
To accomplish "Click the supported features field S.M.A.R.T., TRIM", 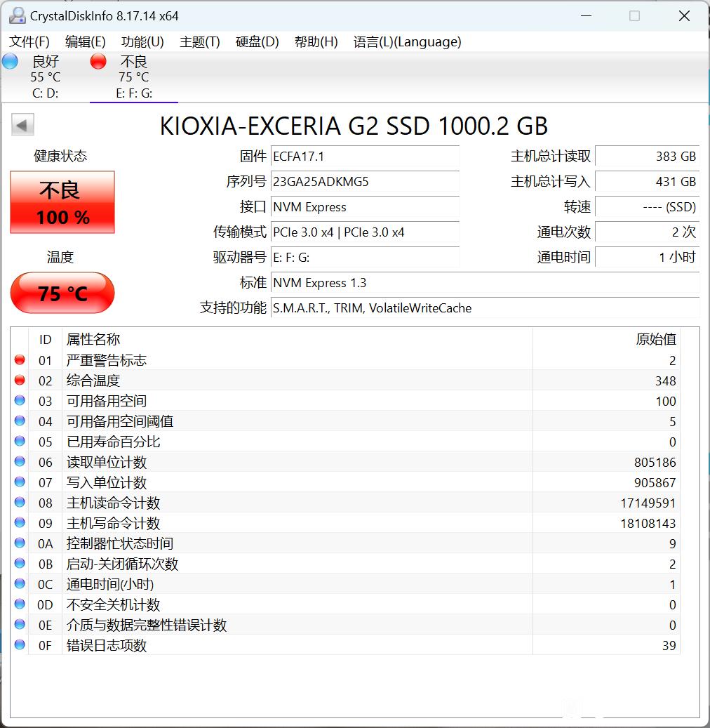I will [x=485, y=307].
